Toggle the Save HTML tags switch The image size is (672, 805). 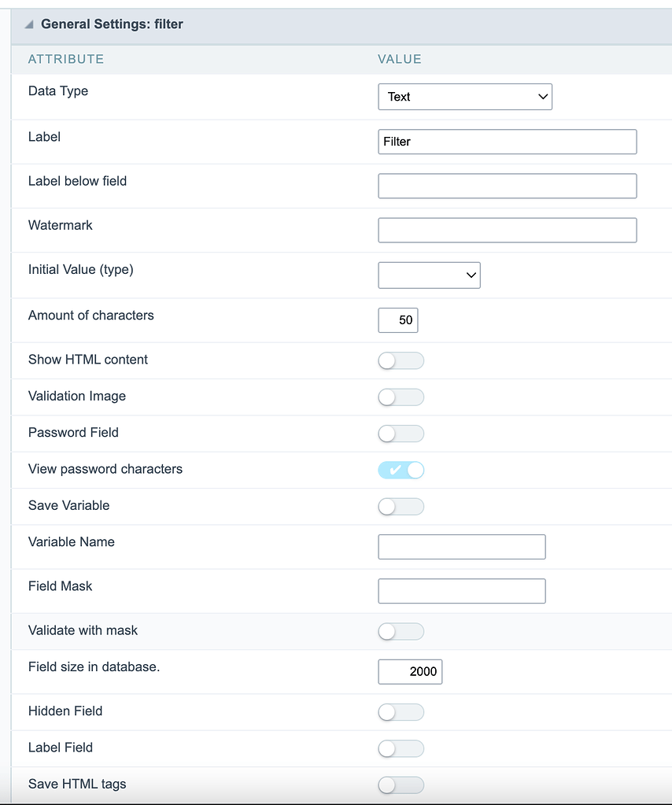click(401, 785)
